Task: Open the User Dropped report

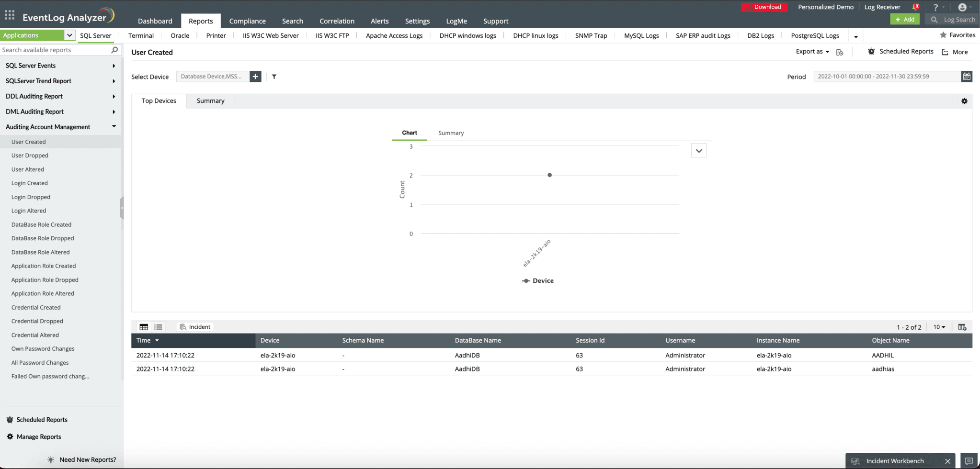Action: [x=30, y=156]
